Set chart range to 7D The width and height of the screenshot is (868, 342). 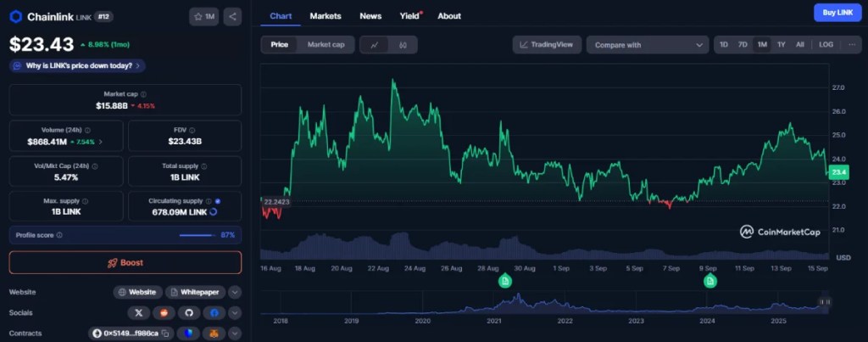point(743,45)
